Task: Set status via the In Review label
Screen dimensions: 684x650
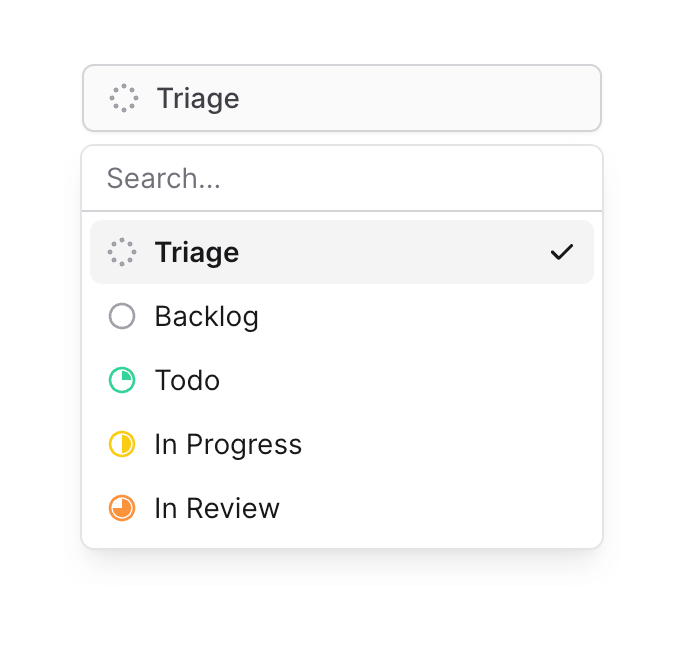Action: click(217, 509)
